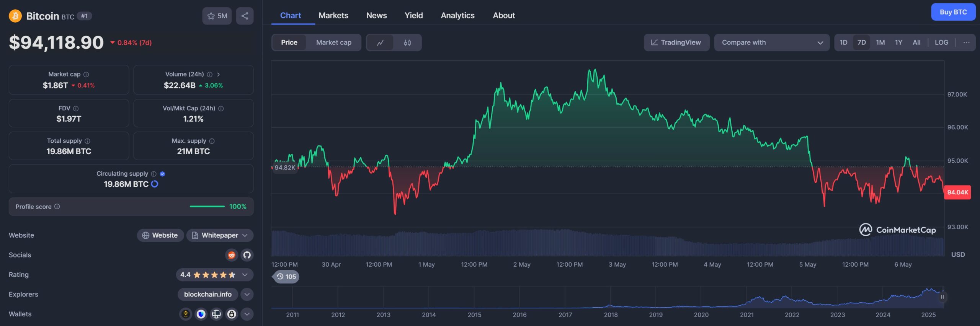Click the 94.04K current price label

(x=957, y=192)
